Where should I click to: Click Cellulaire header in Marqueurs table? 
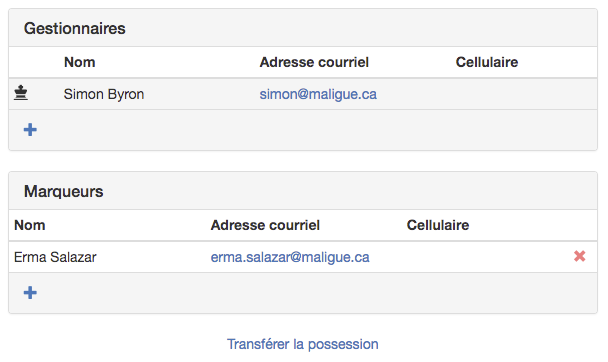pos(438,225)
